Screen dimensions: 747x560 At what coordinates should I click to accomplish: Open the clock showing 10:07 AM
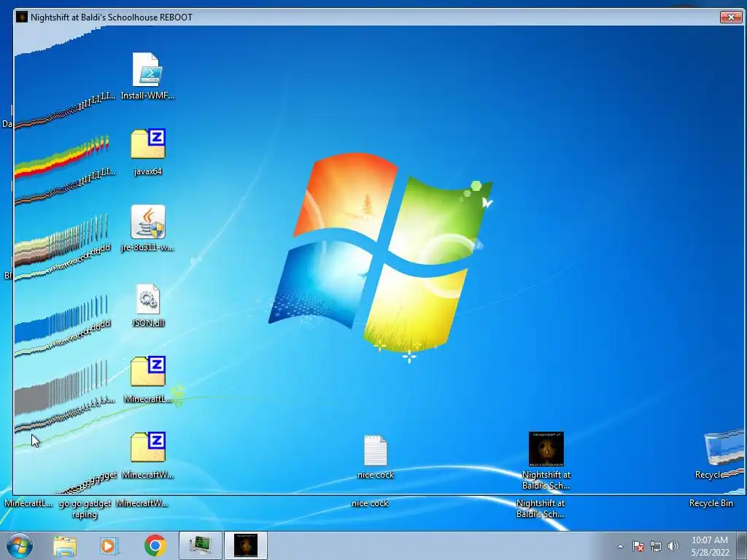tap(710, 545)
